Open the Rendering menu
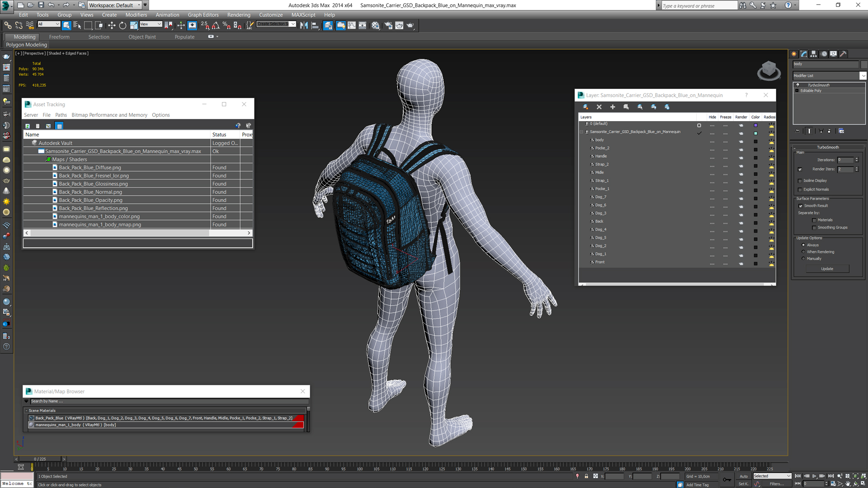The height and width of the screenshot is (488, 868). tap(239, 15)
